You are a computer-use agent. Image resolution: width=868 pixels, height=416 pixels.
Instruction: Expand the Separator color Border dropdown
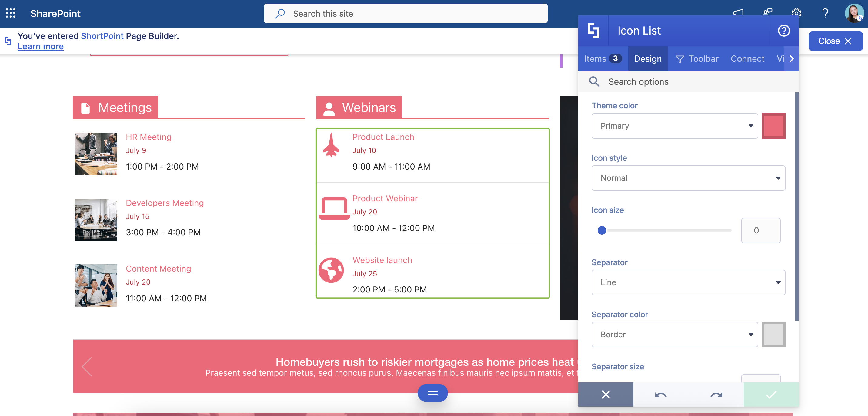click(675, 335)
